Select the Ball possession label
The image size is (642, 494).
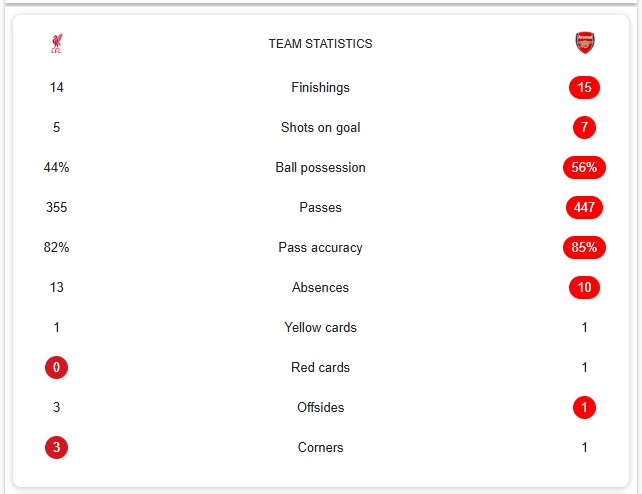point(321,168)
